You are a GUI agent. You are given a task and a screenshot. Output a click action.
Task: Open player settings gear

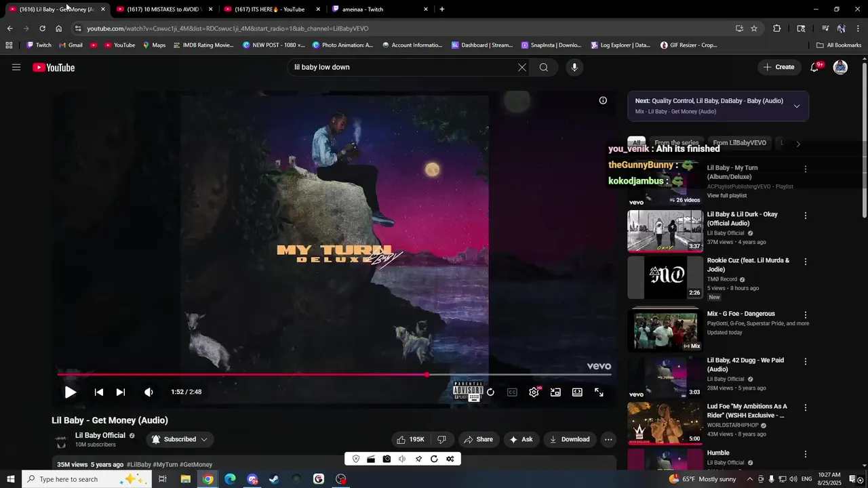point(534,392)
